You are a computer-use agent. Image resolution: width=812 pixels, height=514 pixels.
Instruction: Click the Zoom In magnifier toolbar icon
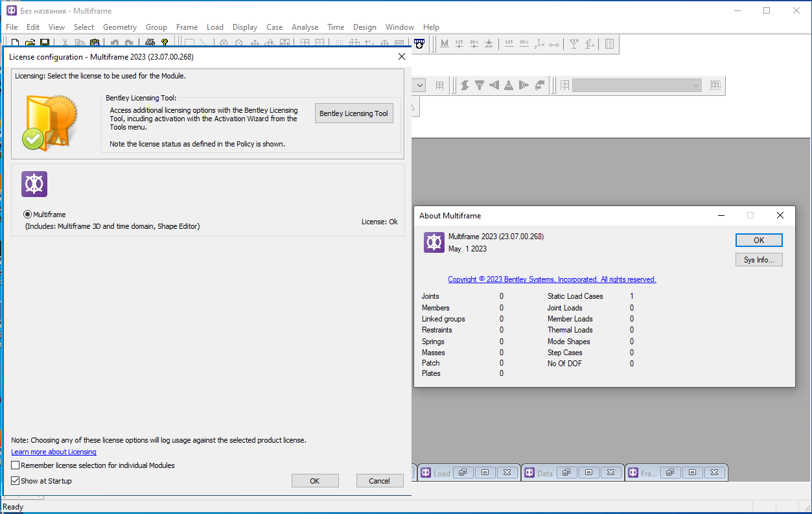[224, 43]
